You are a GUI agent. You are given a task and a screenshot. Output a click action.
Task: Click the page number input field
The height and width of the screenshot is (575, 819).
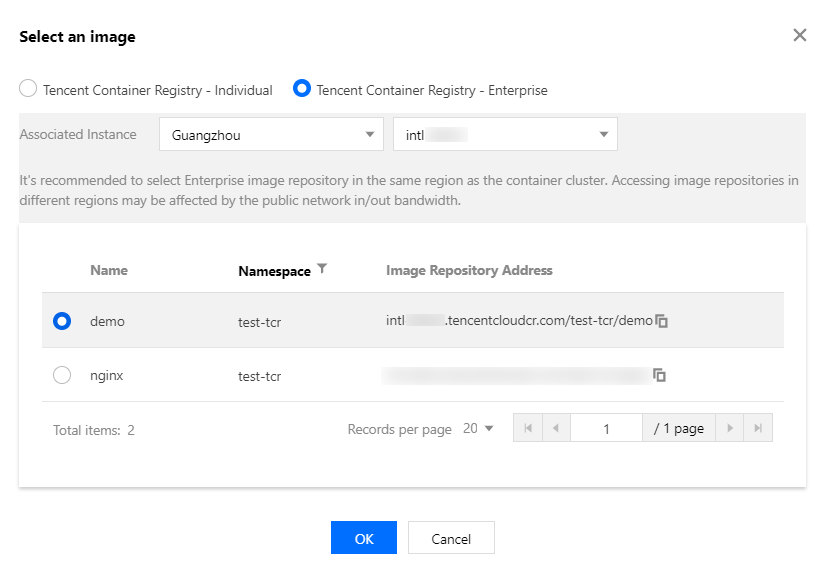(606, 428)
